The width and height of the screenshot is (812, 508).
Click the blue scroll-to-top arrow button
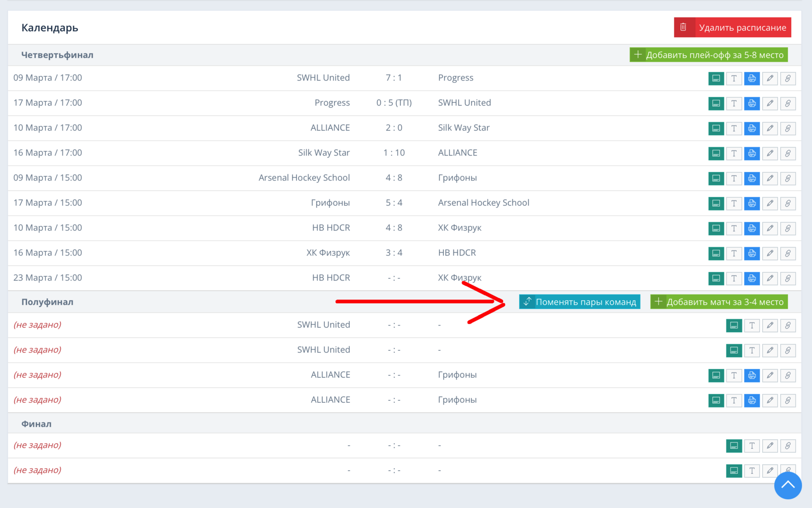pyautogui.click(x=788, y=485)
